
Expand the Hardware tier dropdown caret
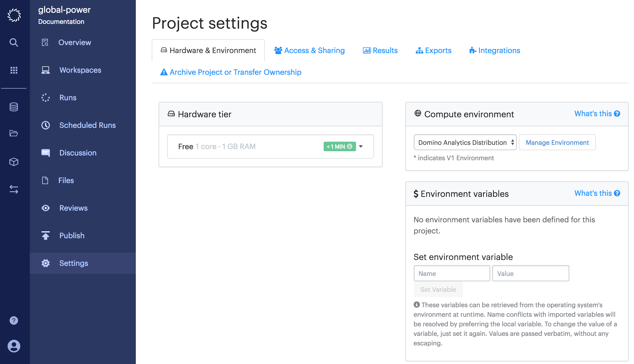point(361,146)
